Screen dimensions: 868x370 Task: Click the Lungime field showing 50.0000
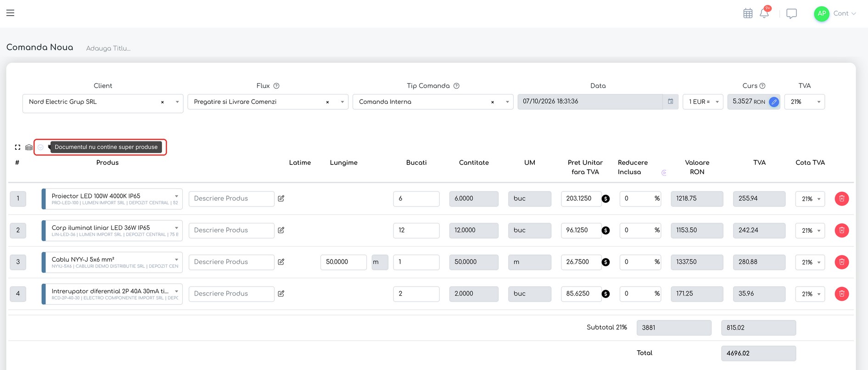click(x=343, y=262)
